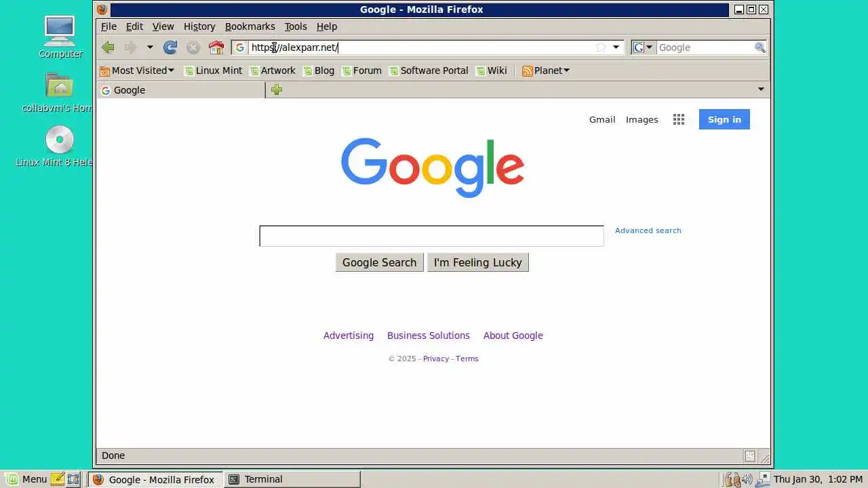868x488 pixels.
Task: Open the Tools menu
Action: pyautogui.click(x=296, y=26)
